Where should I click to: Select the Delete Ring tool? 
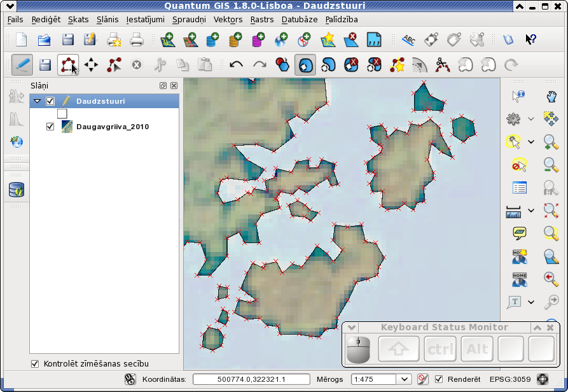coord(351,65)
